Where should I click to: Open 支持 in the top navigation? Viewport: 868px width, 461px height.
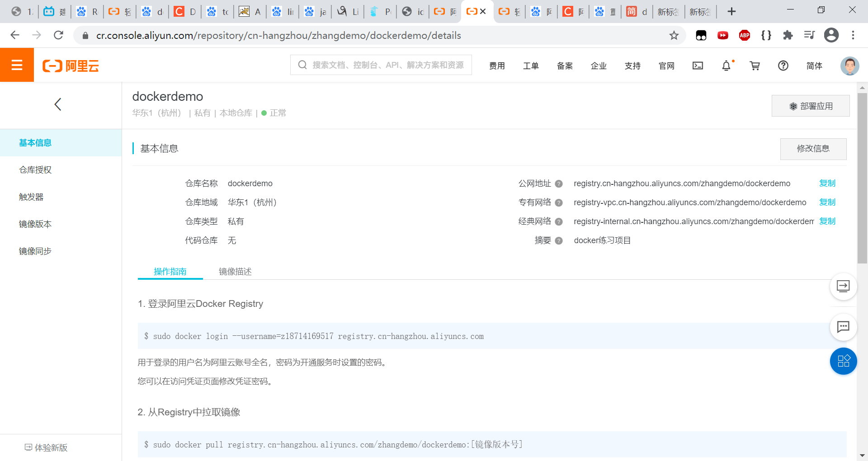[x=632, y=66]
